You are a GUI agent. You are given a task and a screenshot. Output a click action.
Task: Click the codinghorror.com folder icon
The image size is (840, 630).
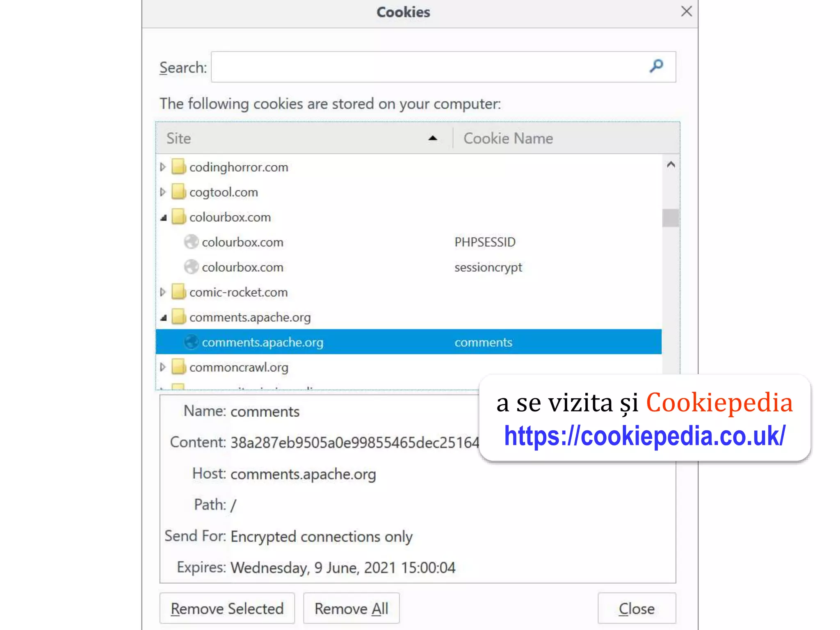[178, 167]
